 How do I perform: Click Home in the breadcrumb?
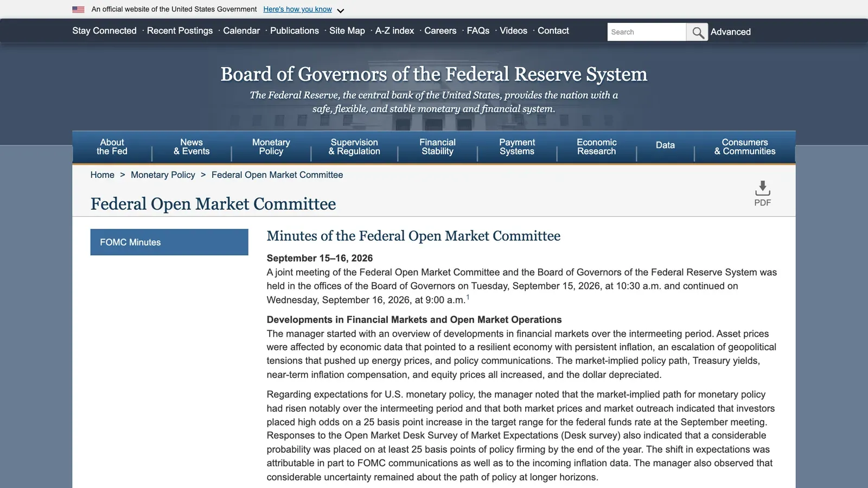tap(103, 175)
